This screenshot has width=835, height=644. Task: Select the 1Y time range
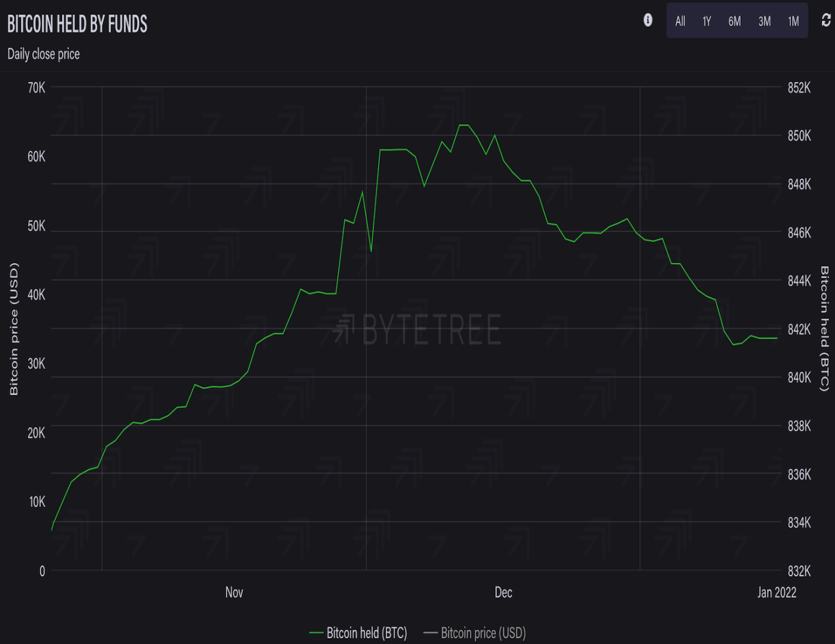pyautogui.click(x=706, y=21)
